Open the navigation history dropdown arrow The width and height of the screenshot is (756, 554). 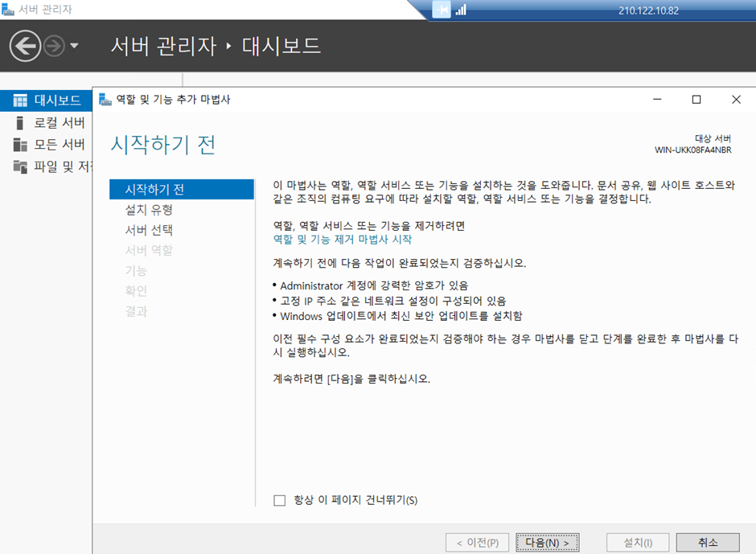pos(75,46)
